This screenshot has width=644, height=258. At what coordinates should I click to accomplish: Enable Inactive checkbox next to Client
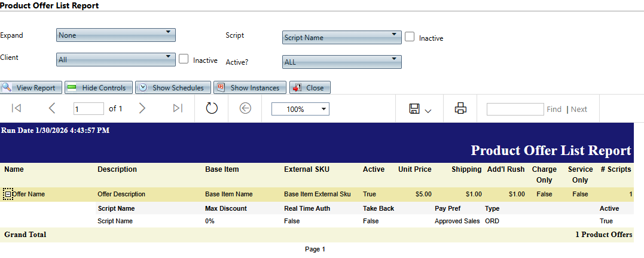pos(184,59)
